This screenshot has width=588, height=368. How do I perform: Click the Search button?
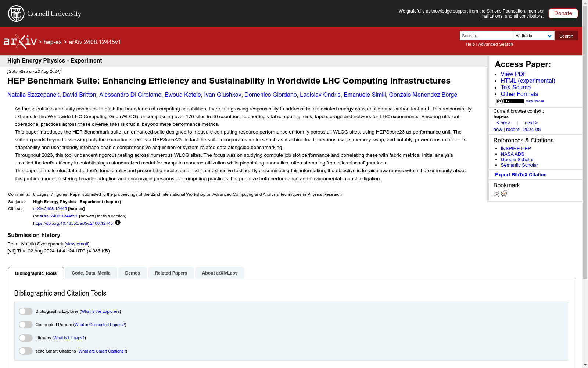coord(566,36)
